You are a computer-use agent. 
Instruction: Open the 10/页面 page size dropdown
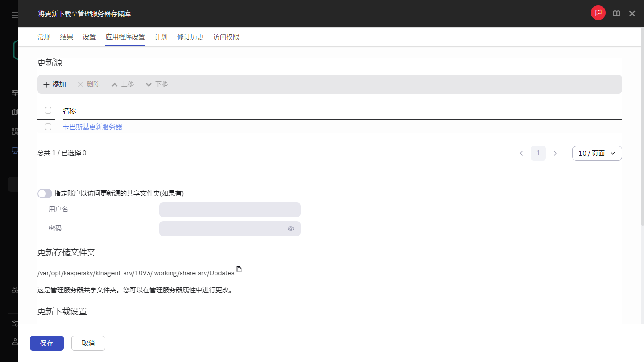[x=597, y=153]
